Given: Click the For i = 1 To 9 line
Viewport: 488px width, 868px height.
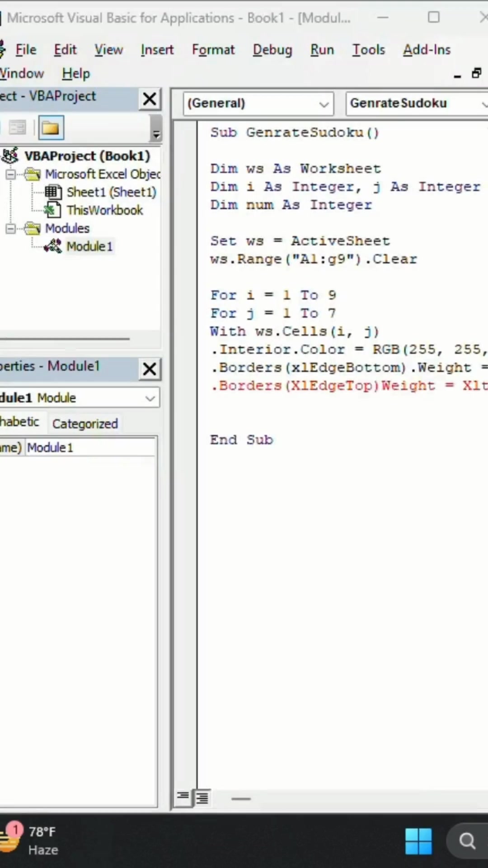Looking at the screenshot, I should [x=273, y=295].
